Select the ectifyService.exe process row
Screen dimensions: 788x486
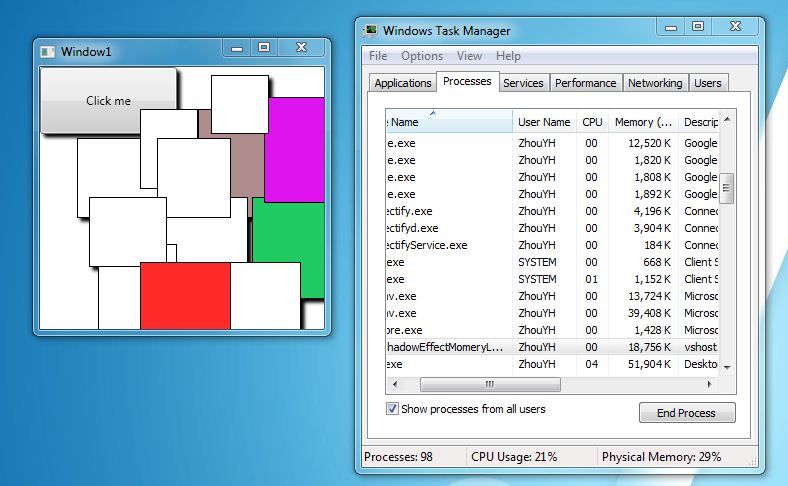click(x=552, y=245)
